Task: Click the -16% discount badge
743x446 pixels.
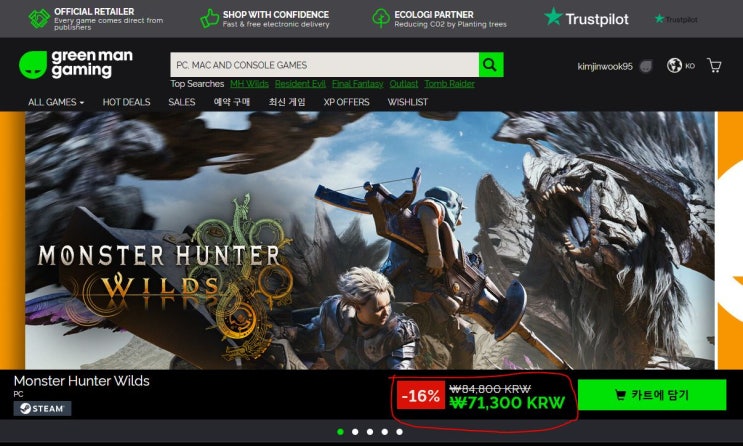Action: 421,395
